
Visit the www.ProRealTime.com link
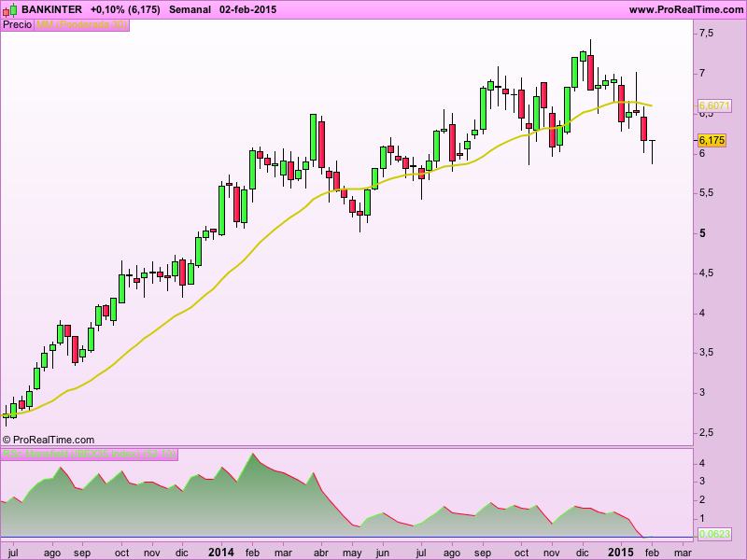coord(686,9)
